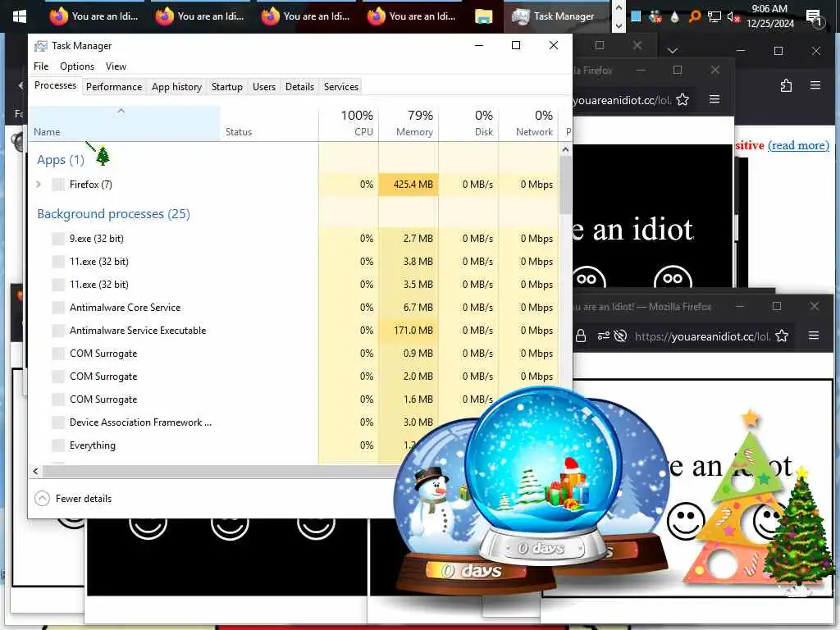The height and width of the screenshot is (630, 840).
Task: Switch to the Performance tab
Action: coord(114,87)
